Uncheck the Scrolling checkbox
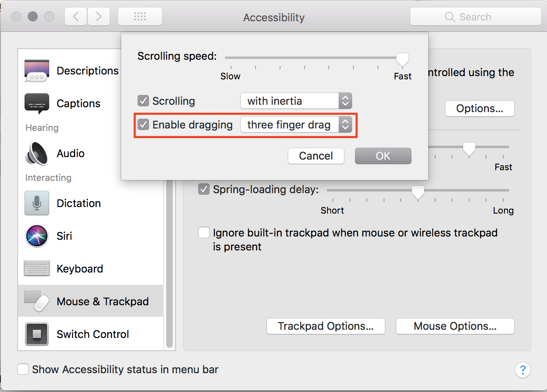547x392 pixels. coord(143,101)
